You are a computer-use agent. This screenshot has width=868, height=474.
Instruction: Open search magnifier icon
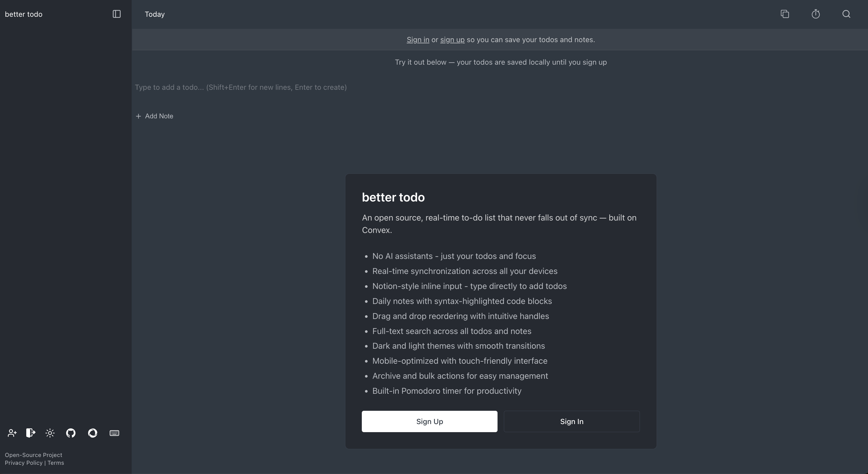[846, 14]
